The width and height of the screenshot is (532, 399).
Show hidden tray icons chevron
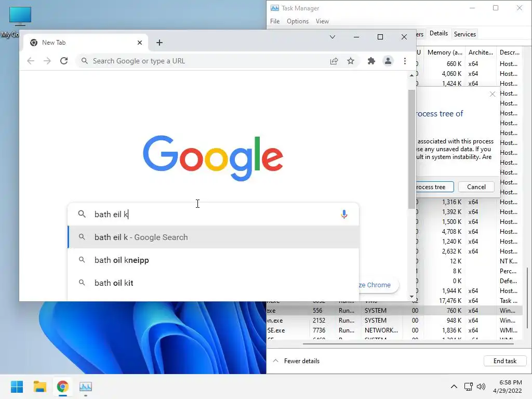[454, 387]
